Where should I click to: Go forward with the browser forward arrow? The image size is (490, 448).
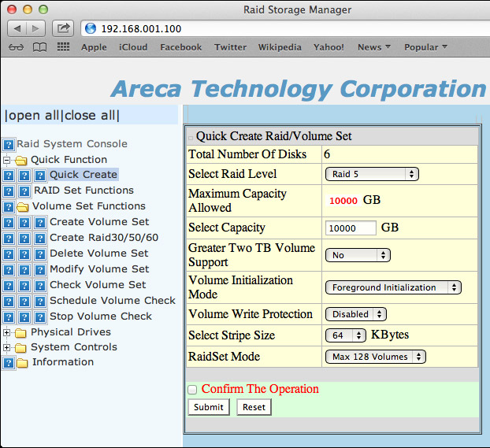35,29
